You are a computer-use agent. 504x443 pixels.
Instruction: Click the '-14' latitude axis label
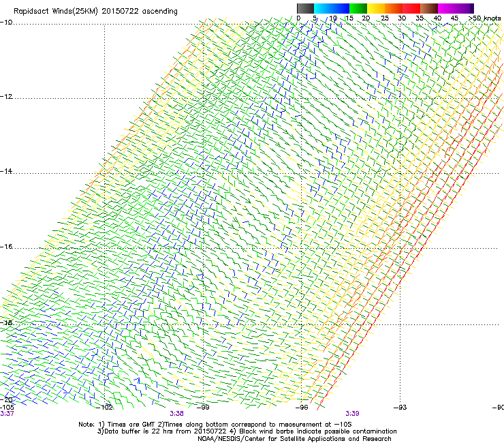(x=6, y=171)
